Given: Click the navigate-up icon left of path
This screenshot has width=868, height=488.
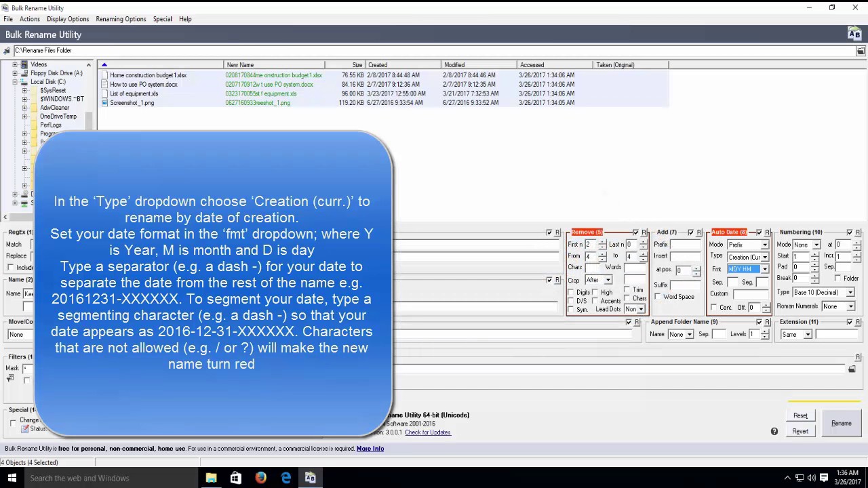Looking at the screenshot, I should 7,51.
